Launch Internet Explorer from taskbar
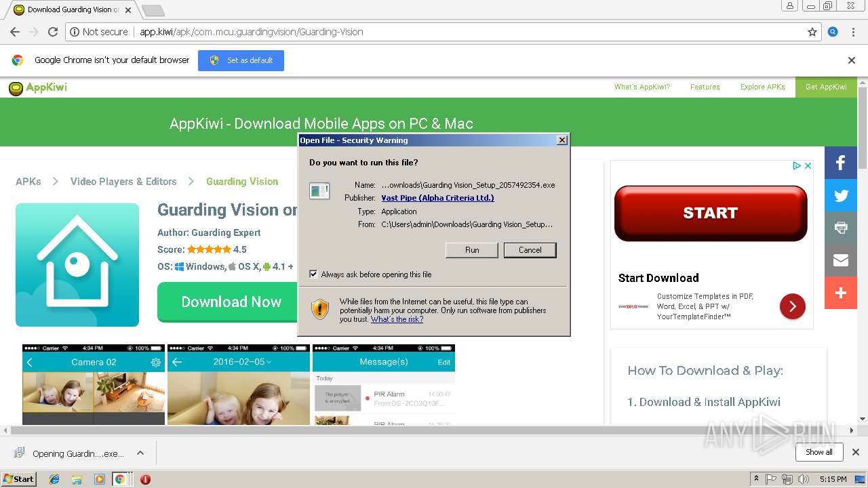Screen dimensions: 868x488 click(x=54, y=479)
